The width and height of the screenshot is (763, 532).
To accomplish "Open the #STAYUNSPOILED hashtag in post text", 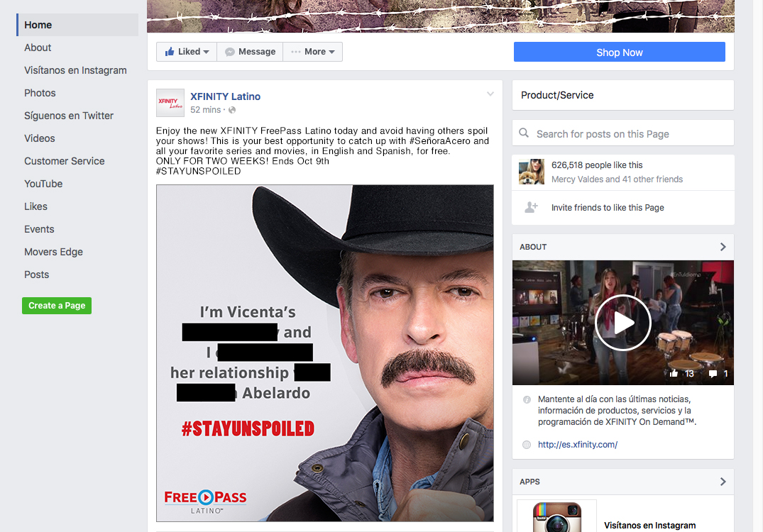I will 198,171.
